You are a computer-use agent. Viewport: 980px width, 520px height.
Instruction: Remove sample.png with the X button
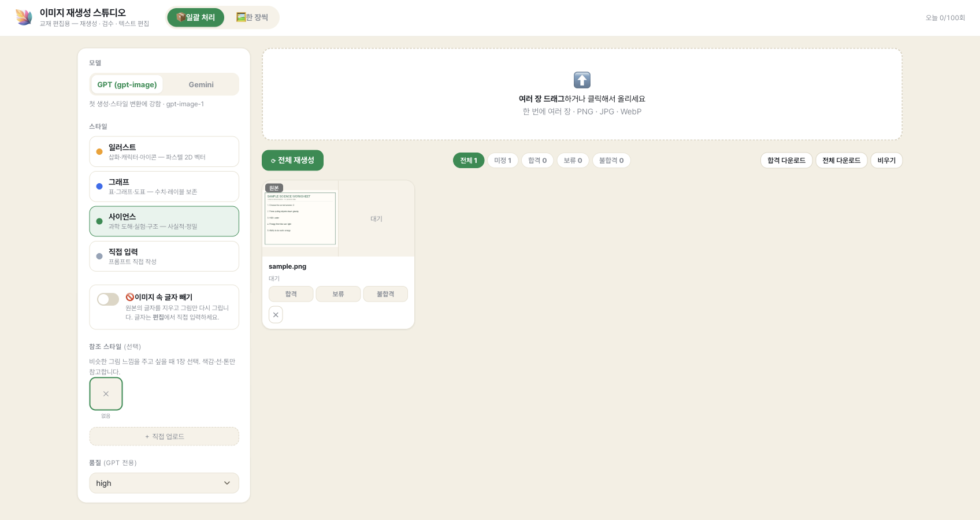pos(276,315)
